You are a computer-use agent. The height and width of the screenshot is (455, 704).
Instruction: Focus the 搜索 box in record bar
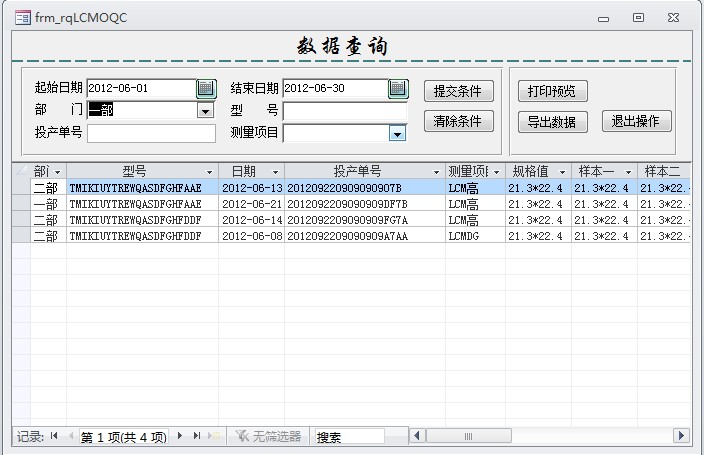pyautogui.click(x=348, y=436)
